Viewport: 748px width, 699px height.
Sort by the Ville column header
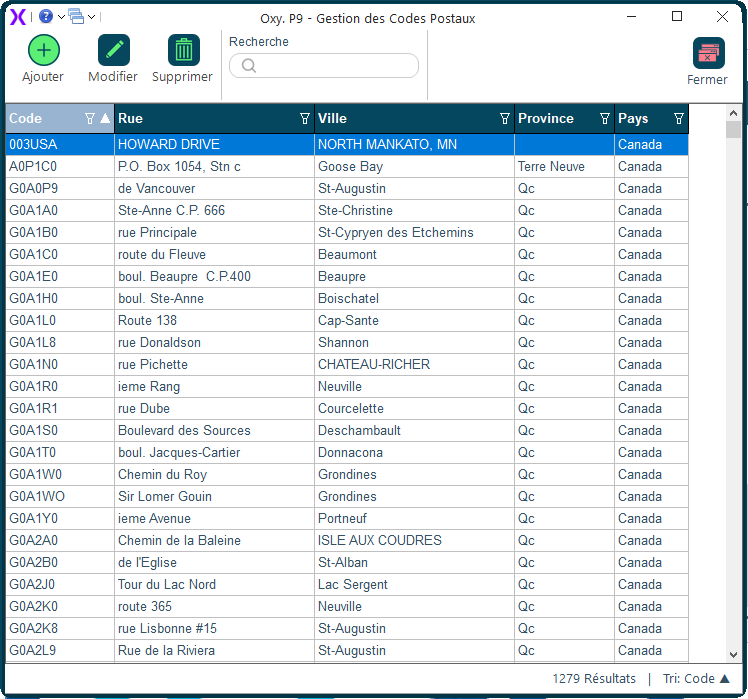[414, 118]
